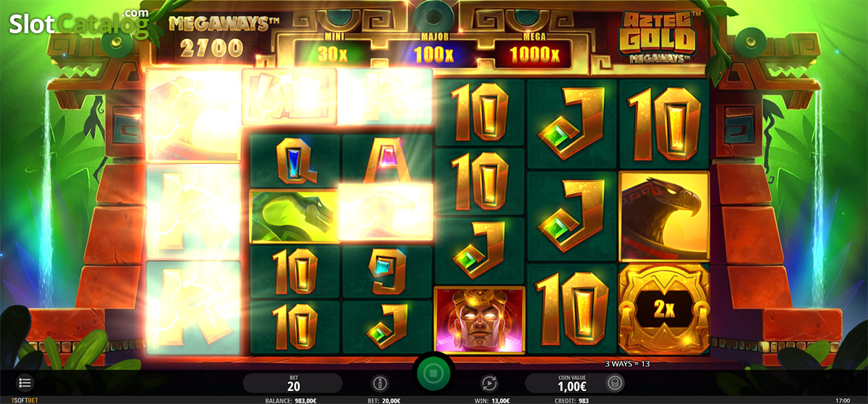
Task: Adjust the Bet 20 field
Action: [x=293, y=383]
